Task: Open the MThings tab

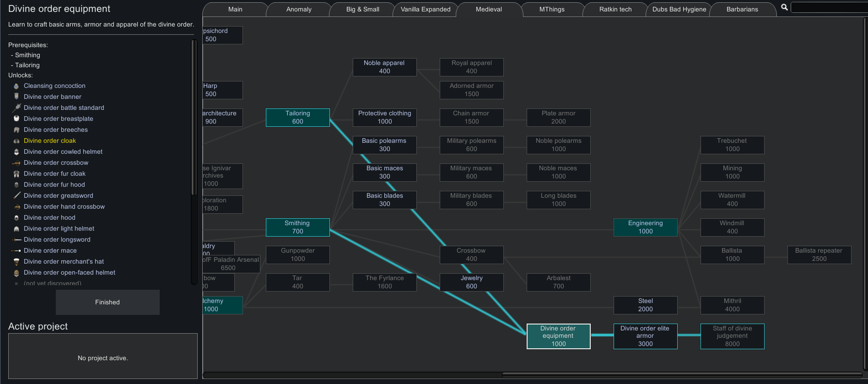Action: (x=552, y=9)
